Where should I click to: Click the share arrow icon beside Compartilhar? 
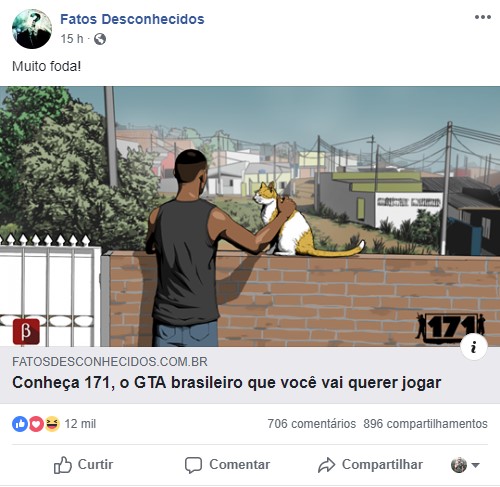pos(326,465)
